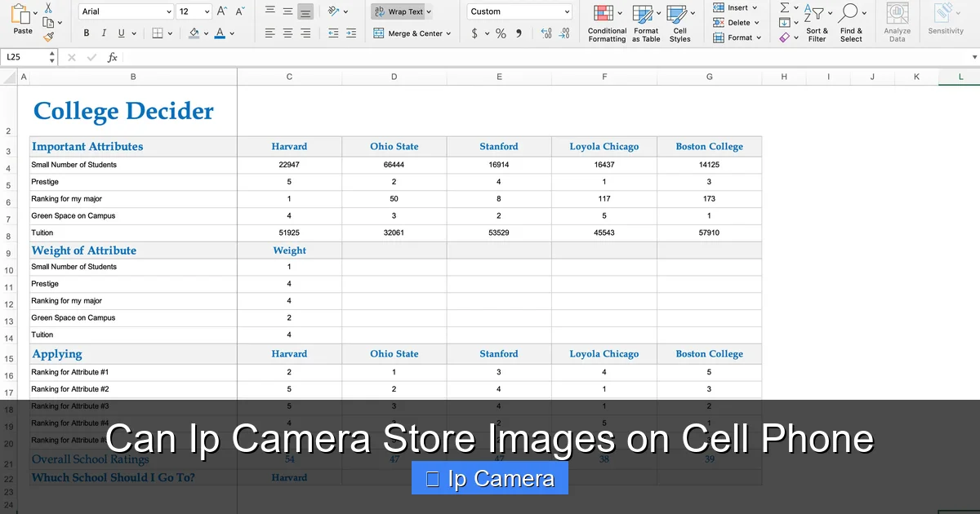
Task: Open the fill color dropdown arrow
Action: [x=206, y=34]
